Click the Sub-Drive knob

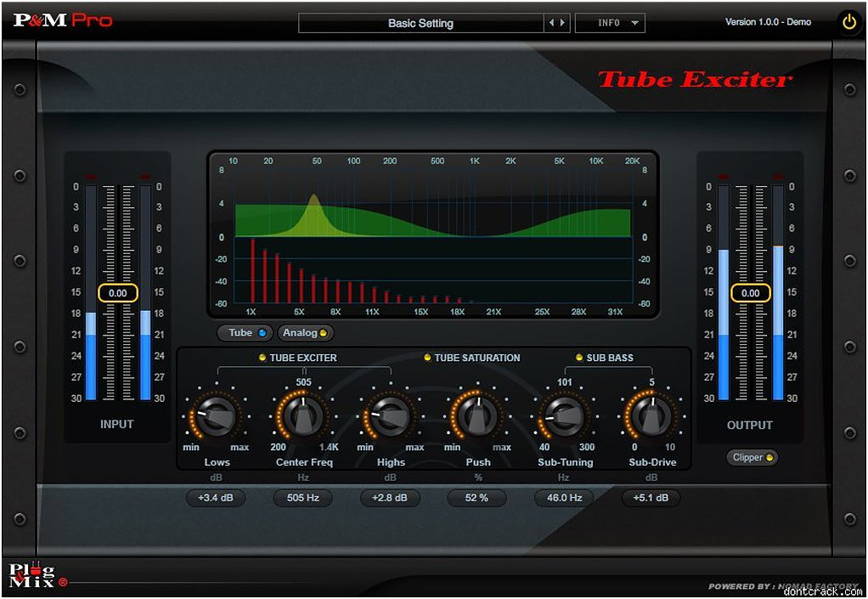651,416
